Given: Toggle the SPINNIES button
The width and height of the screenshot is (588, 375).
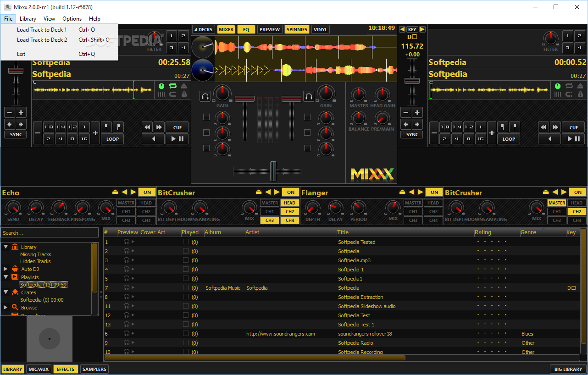Looking at the screenshot, I should pos(297,29).
